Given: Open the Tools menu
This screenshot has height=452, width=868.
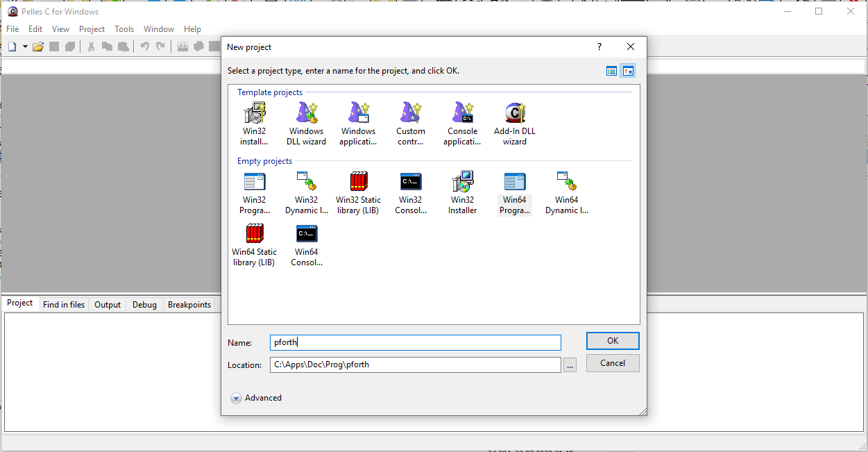Looking at the screenshot, I should click(x=124, y=29).
